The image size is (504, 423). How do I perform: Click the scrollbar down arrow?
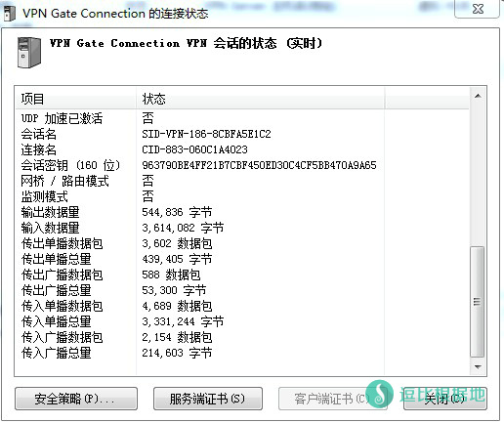click(x=478, y=367)
